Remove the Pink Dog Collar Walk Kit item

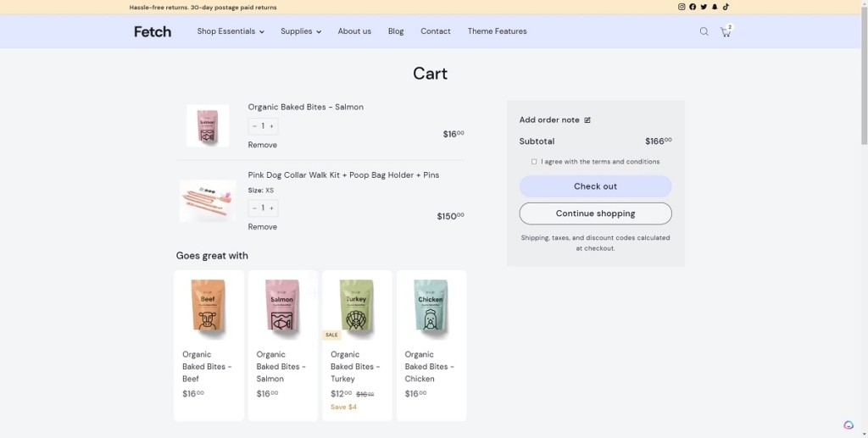262,227
